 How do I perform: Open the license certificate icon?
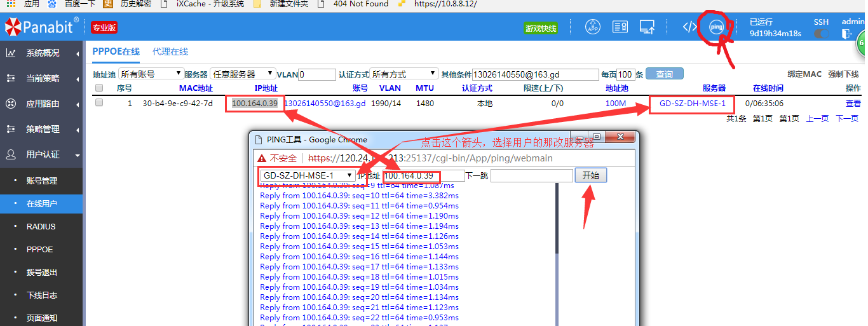620,27
